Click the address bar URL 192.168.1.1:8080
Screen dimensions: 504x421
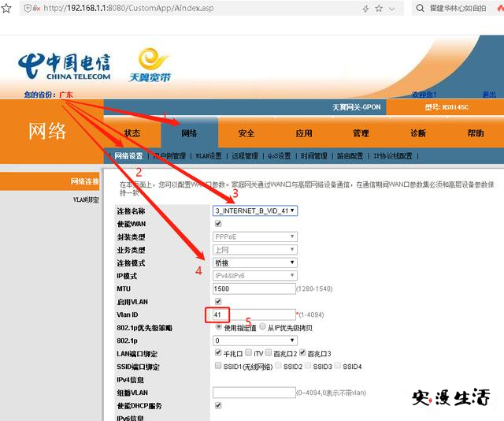pyautogui.click(x=128, y=8)
